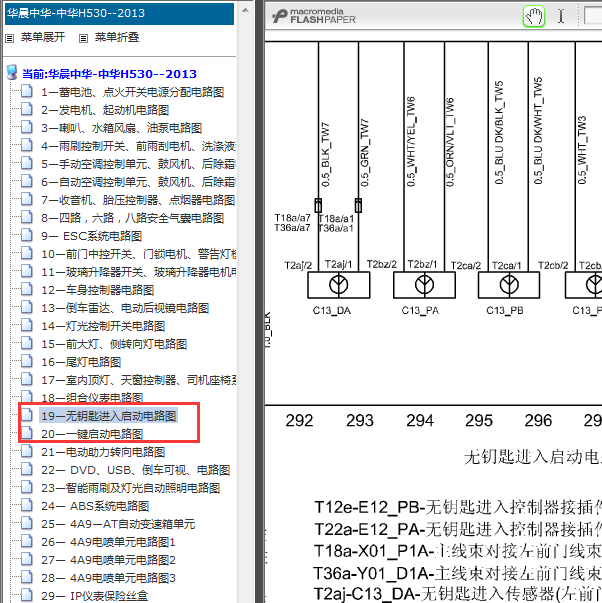
Task: Click the page icon for 14—灯光控制开关
Action: [x=27, y=325]
